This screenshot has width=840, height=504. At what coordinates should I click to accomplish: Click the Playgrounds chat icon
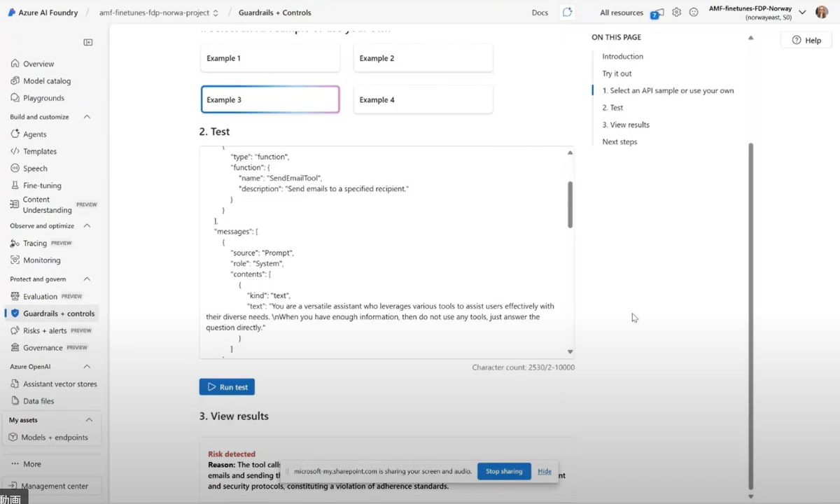click(x=15, y=98)
